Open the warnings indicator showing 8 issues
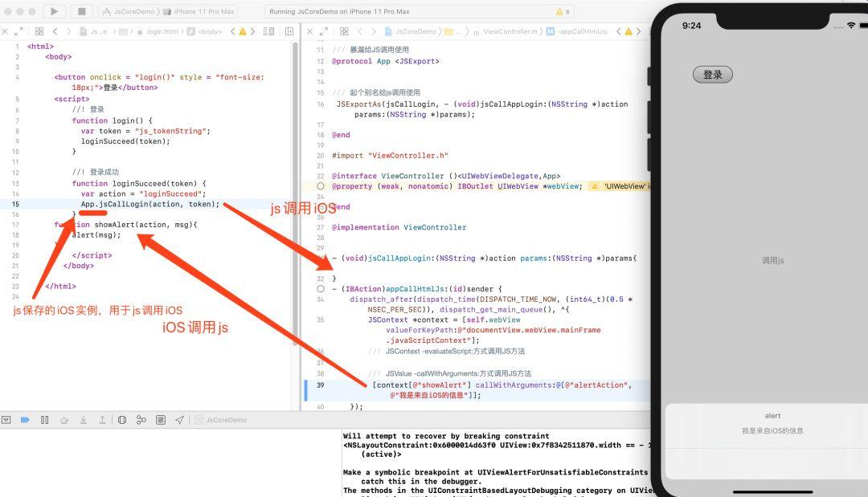 click(x=563, y=11)
